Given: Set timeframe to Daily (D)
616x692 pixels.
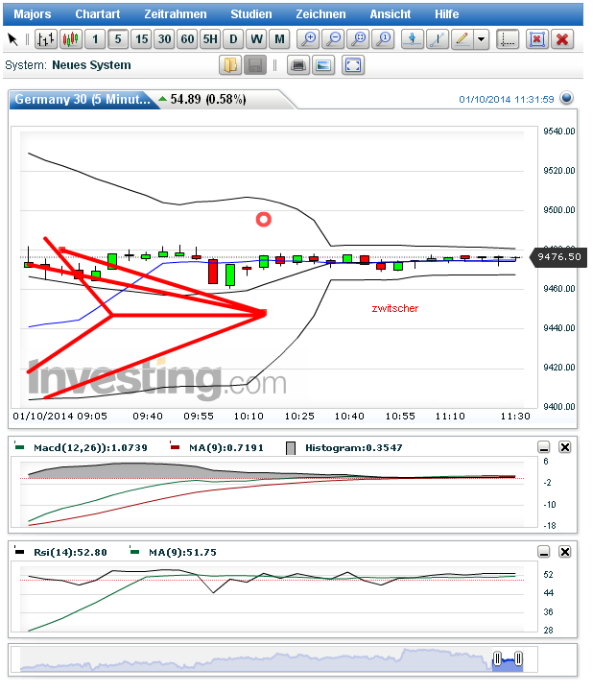Looking at the screenshot, I should pyautogui.click(x=233, y=39).
